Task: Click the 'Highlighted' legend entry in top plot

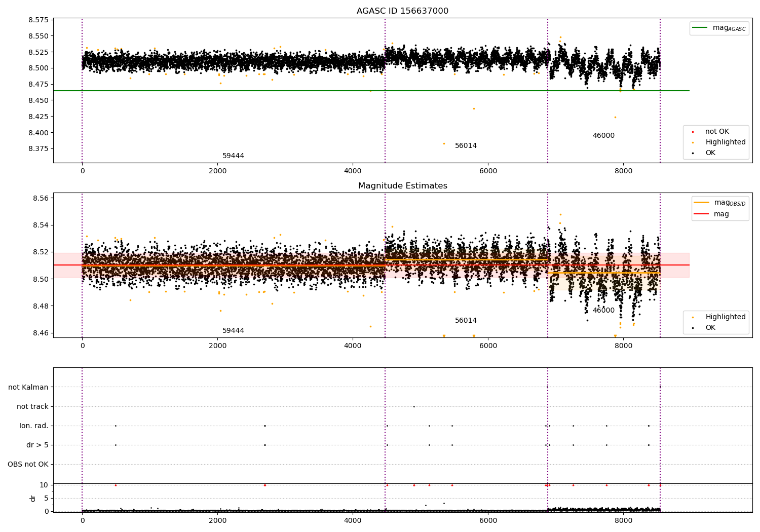Action: (x=725, y=142)
